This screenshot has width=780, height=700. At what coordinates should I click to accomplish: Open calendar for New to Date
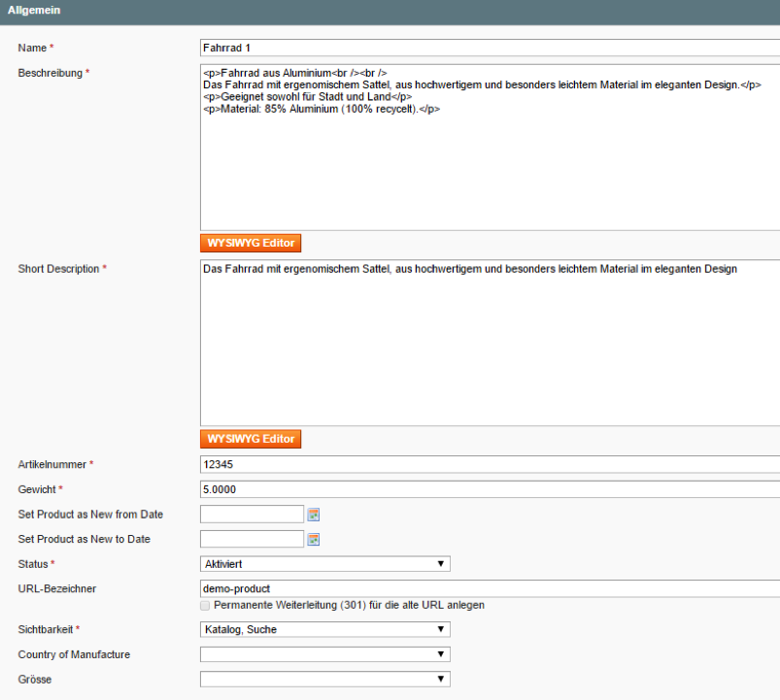pyautogui.click(x=314, y=540)
